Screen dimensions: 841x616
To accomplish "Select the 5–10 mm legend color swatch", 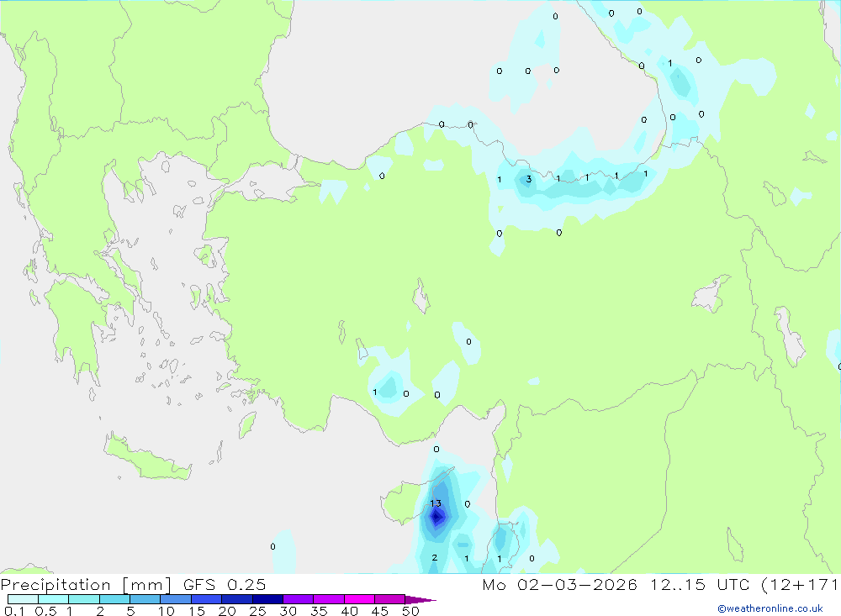I will click(145, 599).
